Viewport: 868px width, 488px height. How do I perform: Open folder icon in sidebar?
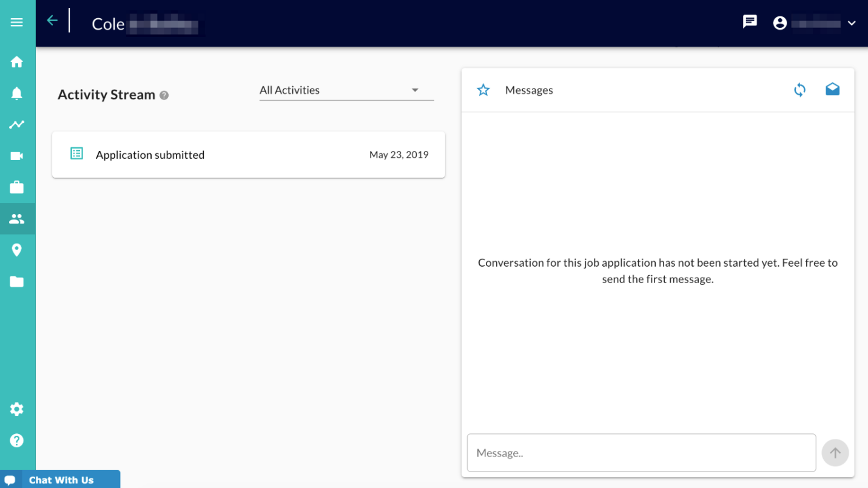[x=16, y=281]
